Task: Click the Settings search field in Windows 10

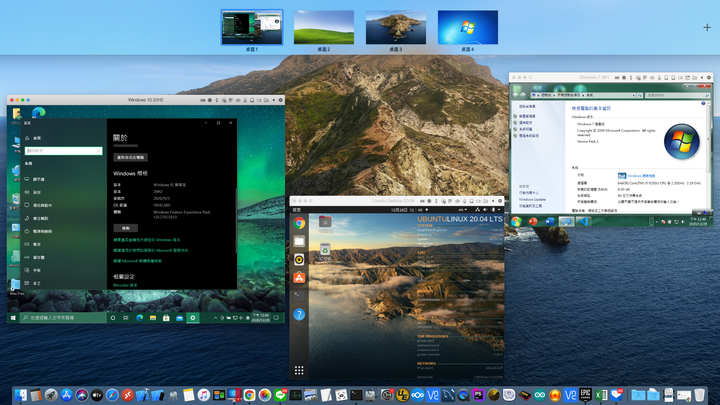Action: pos(63,151)
